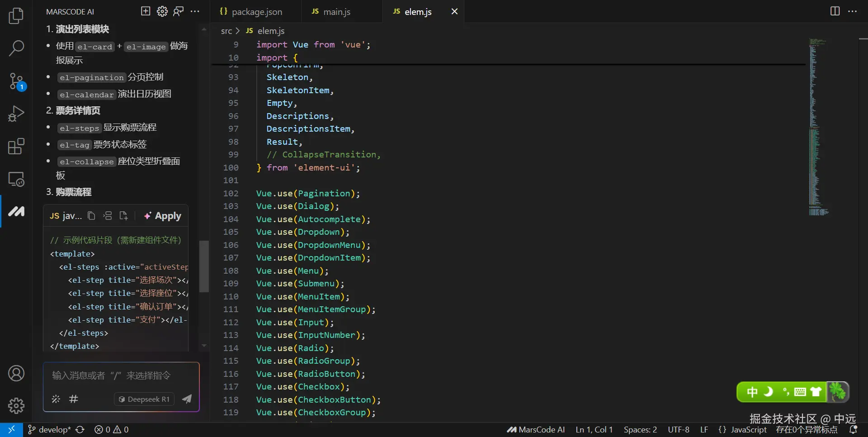Open the Run and Debug view
The image size is (868, 437).
click(16, 114)
